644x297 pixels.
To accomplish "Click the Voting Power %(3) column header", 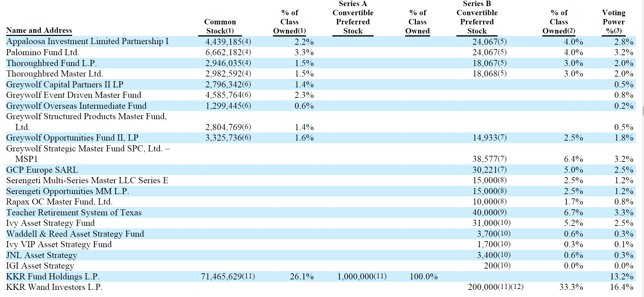I will coord(614,22).
